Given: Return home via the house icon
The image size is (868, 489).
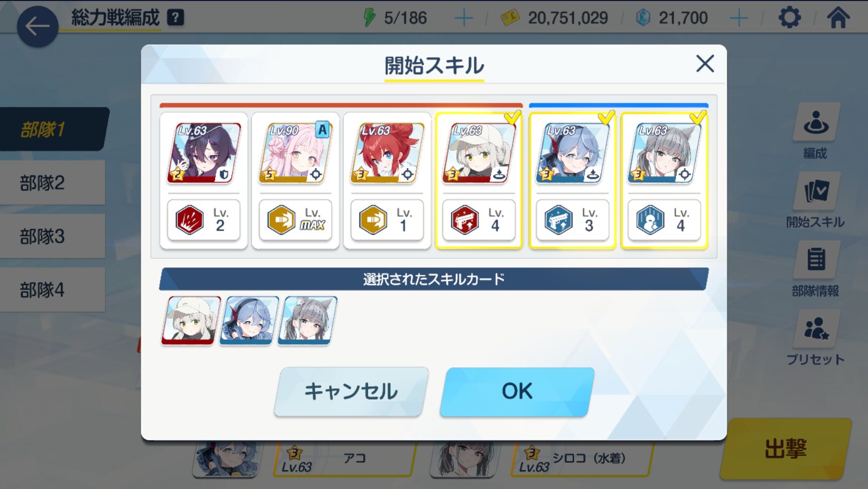Looking at the screenshot, I should tap(838, 18).
